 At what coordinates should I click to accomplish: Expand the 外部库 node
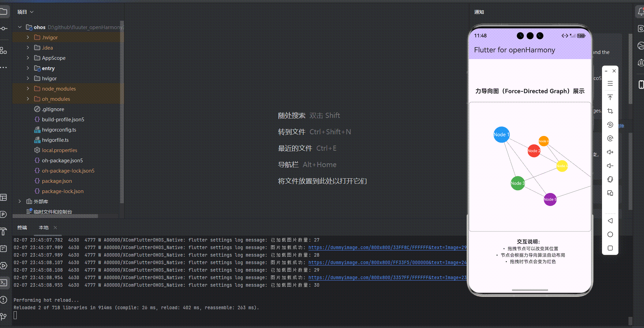click(x=20, y=201)
